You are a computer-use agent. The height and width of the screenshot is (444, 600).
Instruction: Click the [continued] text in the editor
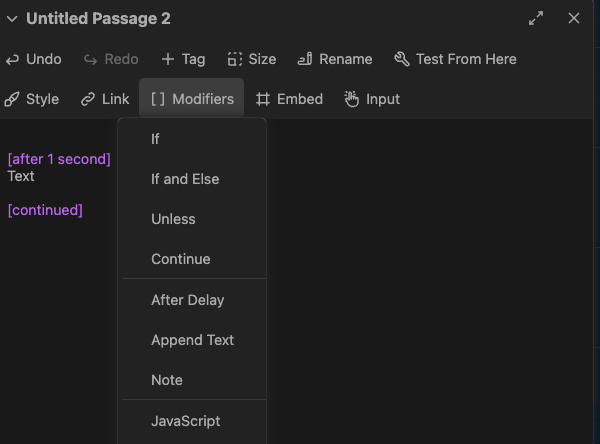tap(45, 210)
